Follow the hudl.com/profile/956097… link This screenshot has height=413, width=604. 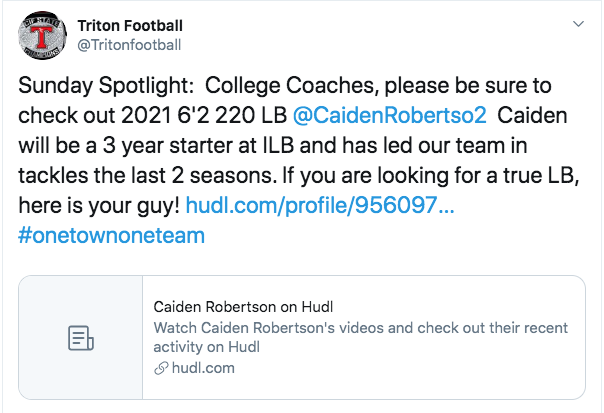(320, 205)
